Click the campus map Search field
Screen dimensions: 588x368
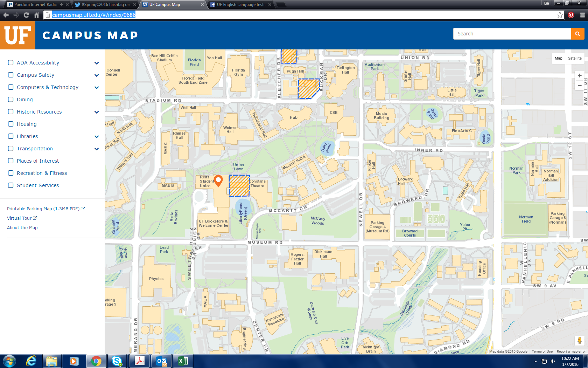(x=512, y=34)
